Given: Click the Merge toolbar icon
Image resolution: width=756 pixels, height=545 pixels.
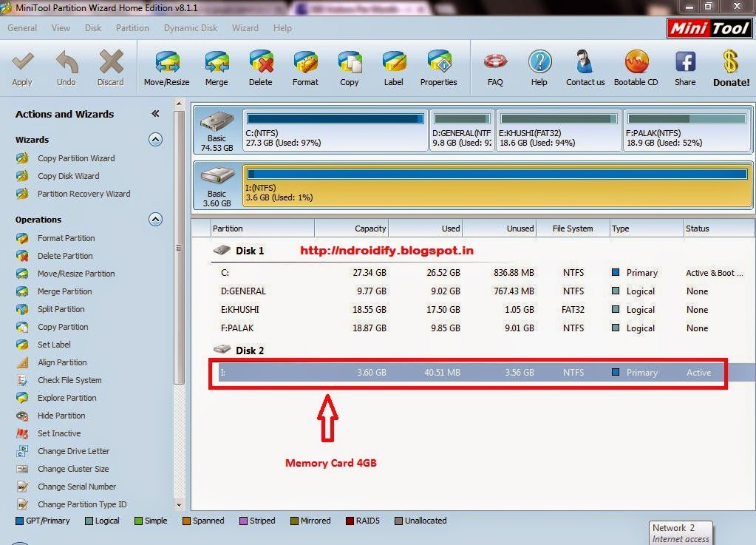Looking at the screenshot, I should [217, 61].
